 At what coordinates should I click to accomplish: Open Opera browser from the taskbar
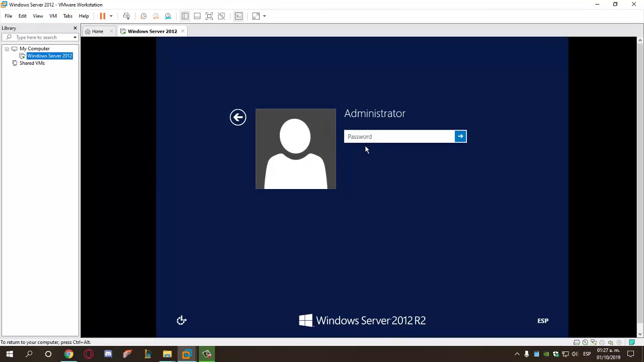89,354
